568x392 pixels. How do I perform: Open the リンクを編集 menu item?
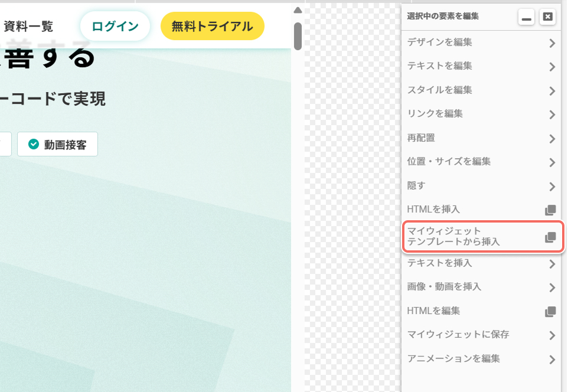tap(481, 114)
